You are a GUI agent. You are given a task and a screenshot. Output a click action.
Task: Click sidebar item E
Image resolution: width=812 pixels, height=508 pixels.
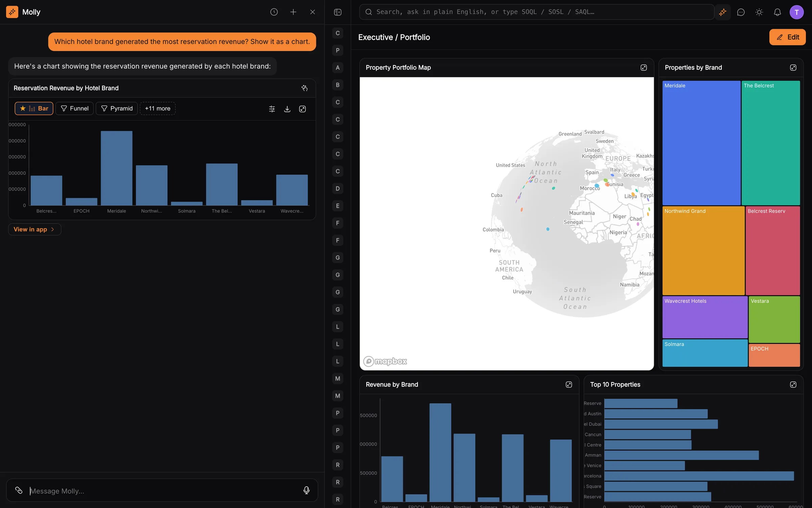[337, 206]
